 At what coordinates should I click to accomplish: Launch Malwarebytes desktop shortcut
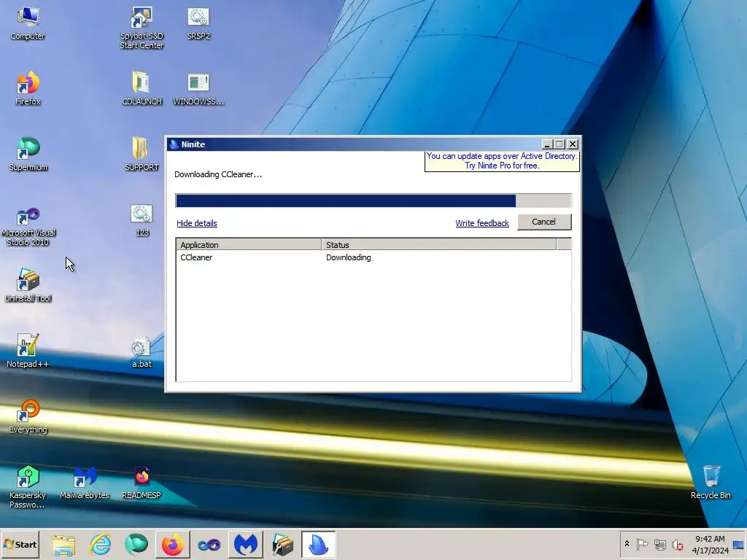coord(85,483)
